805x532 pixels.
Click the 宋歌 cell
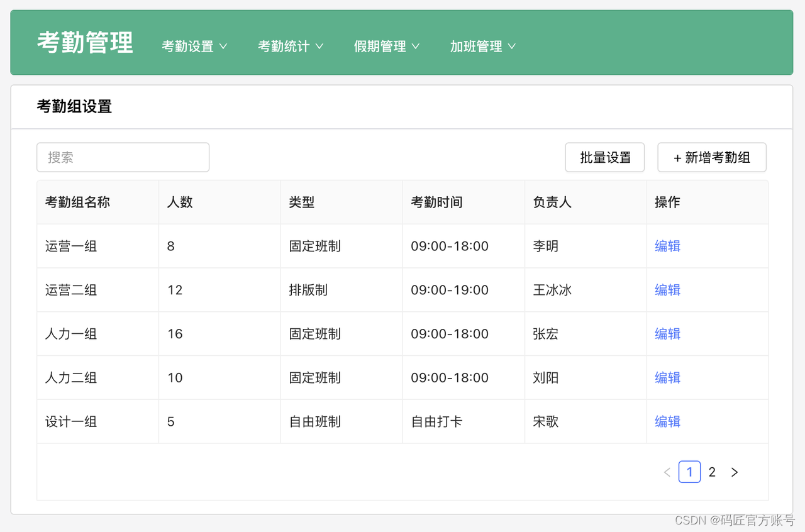(x=586, y=421)
